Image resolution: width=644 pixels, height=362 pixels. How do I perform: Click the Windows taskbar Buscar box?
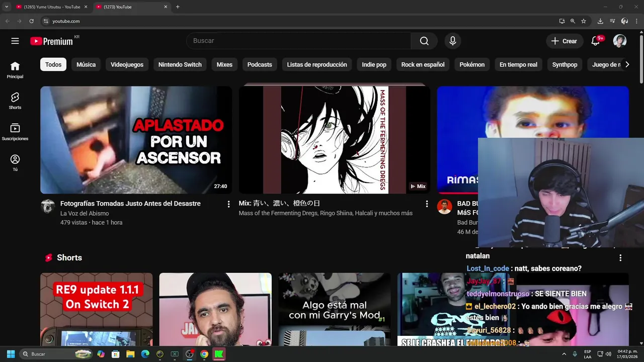pos(56,354)
